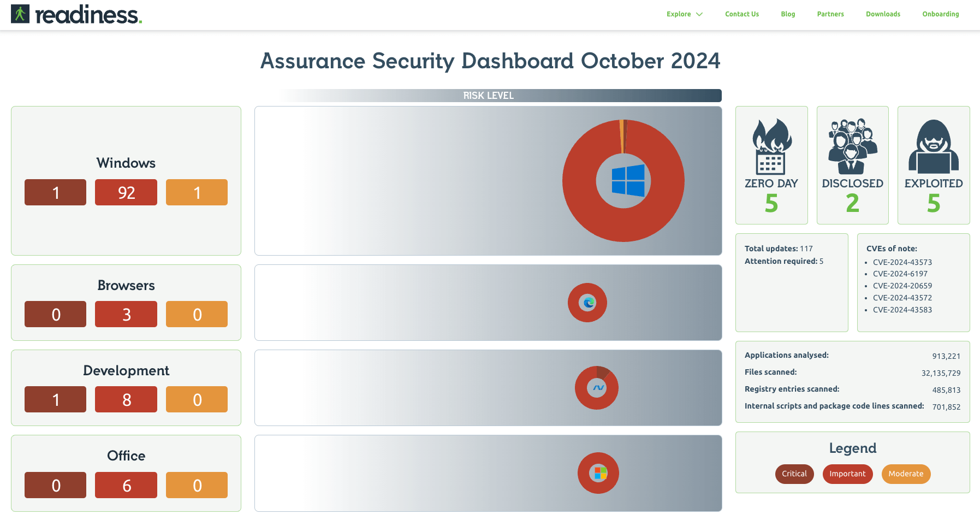Screen dimensions: 980x514
Task: Click the Legend heading
Action: (853, 448)
